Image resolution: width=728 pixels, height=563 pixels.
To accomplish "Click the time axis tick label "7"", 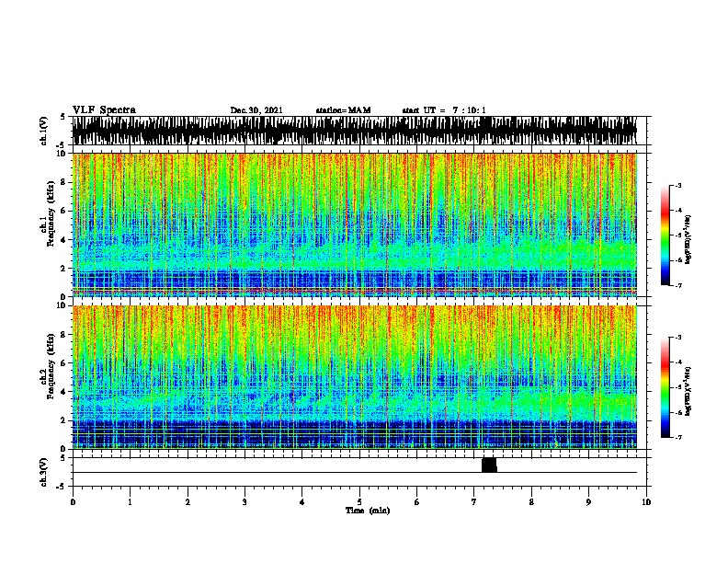I will tap(474, 502).
